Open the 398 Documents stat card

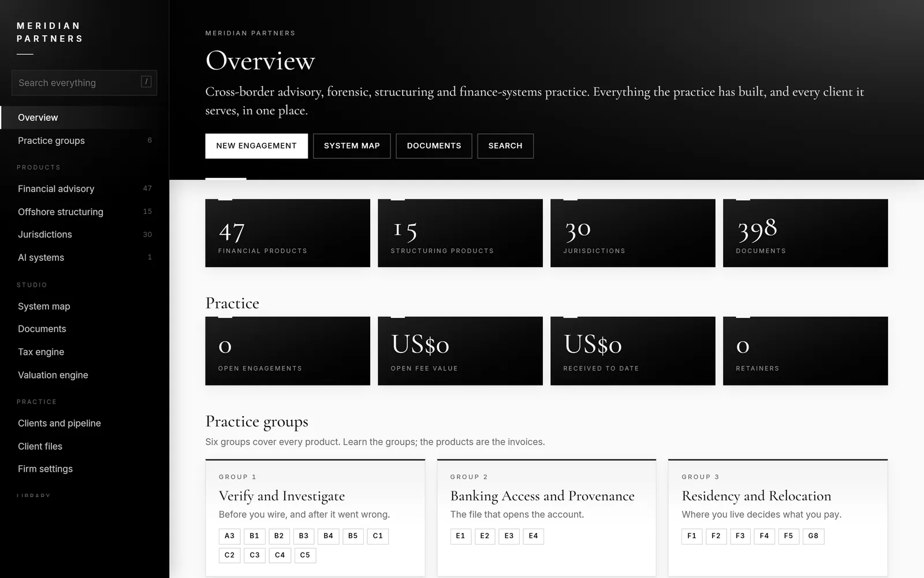pos(806,233)
